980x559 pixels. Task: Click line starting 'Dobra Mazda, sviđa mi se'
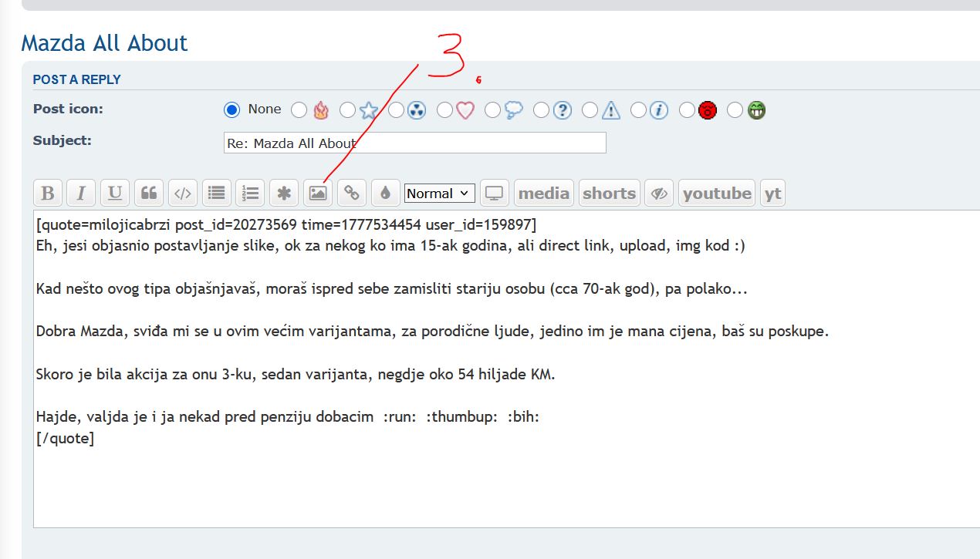(432, 332)
